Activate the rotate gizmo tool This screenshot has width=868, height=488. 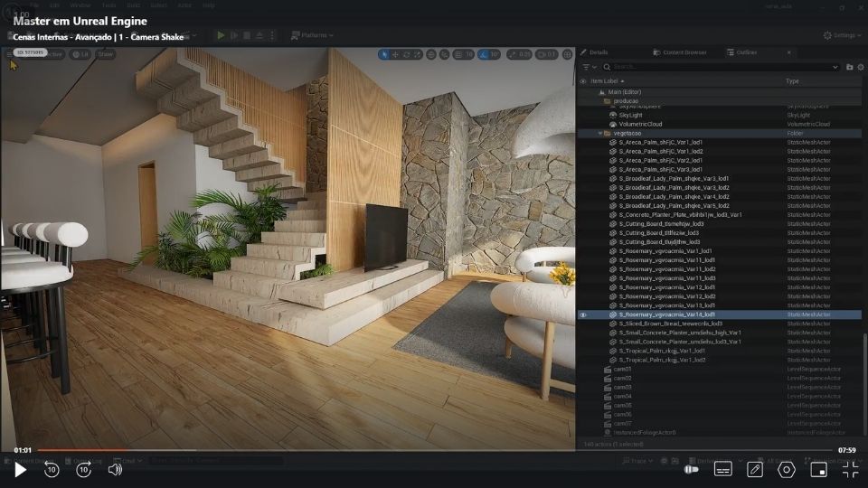tap(406, 54)
